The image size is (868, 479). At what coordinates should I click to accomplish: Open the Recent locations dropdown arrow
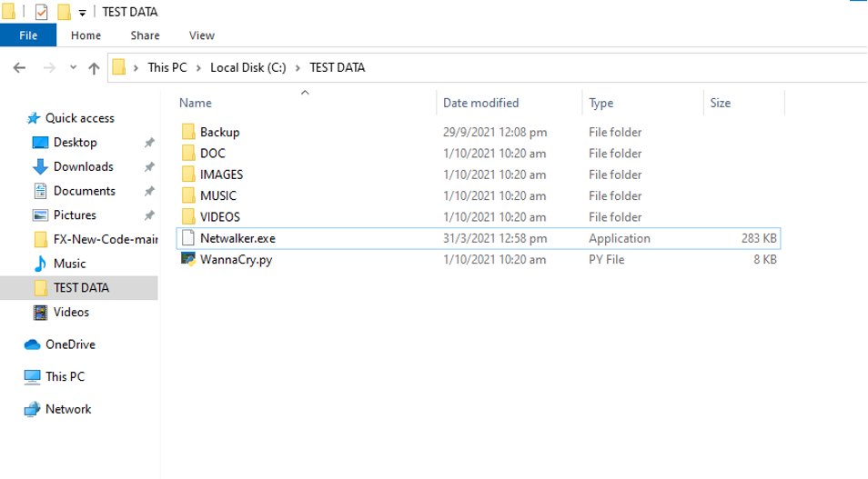[73, 68]
